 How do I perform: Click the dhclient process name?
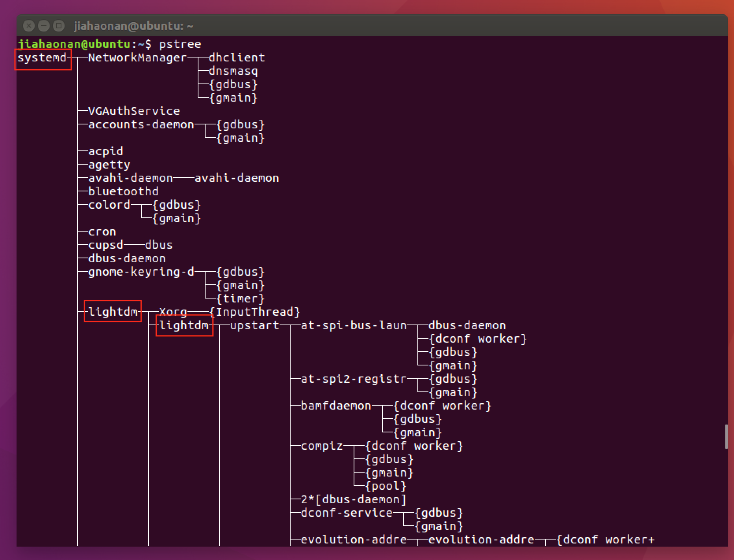pyautogui.click(x=237, y=57)
